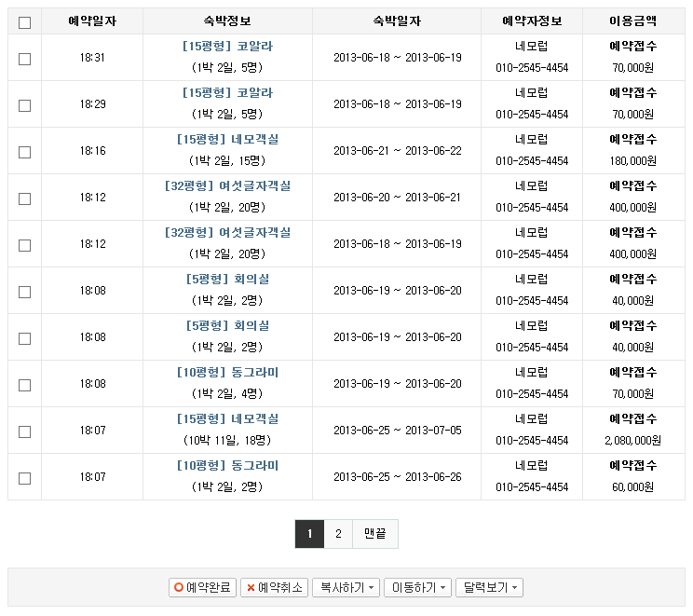This screenshot has height=616, width=693.
Task: Open [15평형] 네모객실 link for 1박 2일, 15명
Action: click(227, 140)
